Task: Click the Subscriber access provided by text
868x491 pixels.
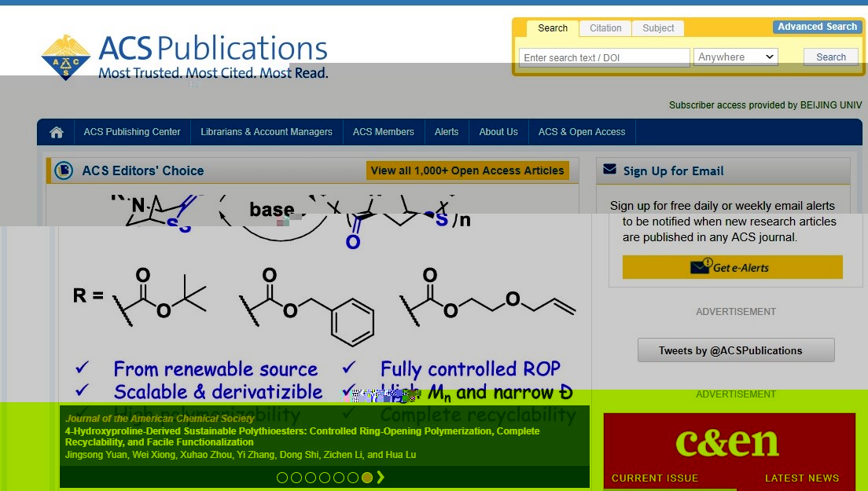Action: click(x=765, y=105)
